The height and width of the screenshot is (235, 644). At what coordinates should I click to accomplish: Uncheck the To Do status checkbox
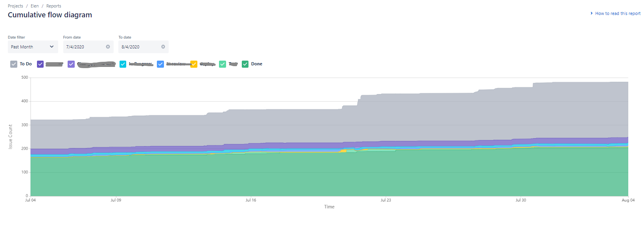click(x=14, y=64)
